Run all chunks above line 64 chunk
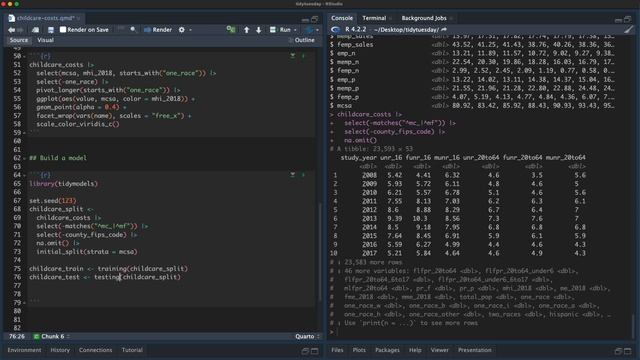The height and width of the screenshot is (360, 640). click(x=293, y=175)
